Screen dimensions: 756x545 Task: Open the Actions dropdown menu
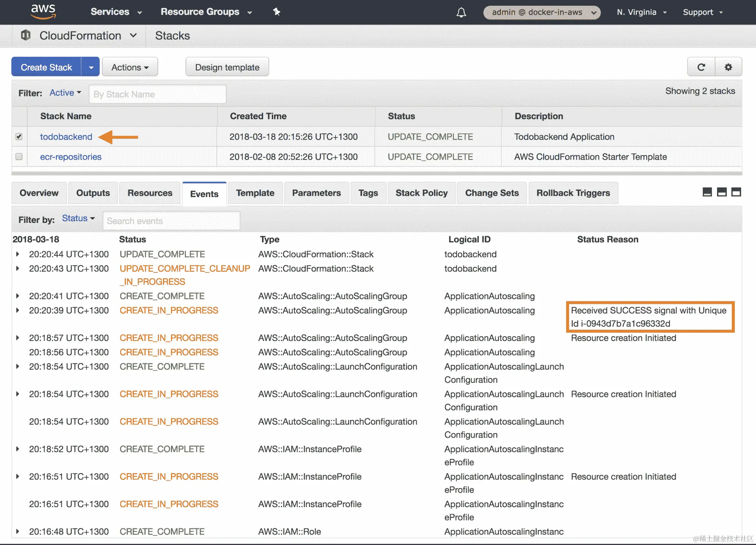pyautogui.click(x=130, y=67)
